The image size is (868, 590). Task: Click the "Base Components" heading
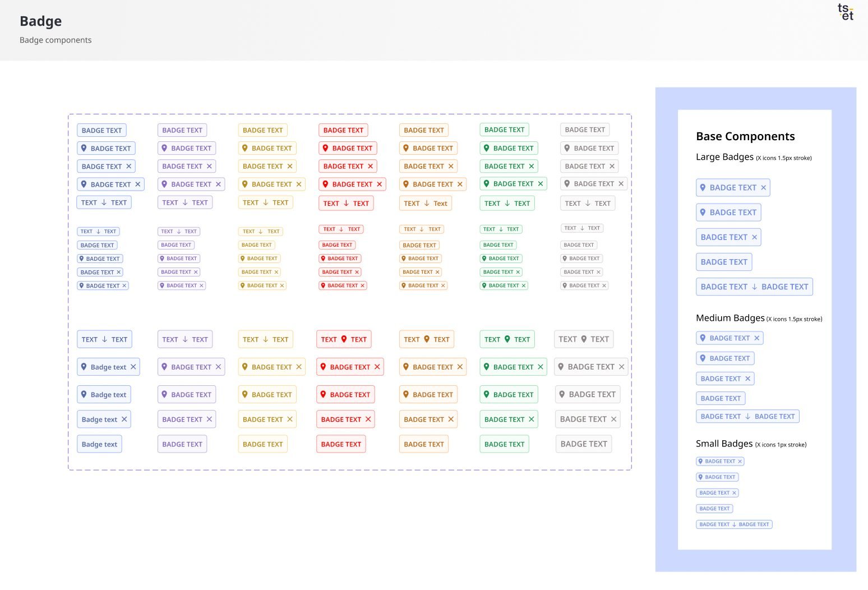click(x=745, y=136)
